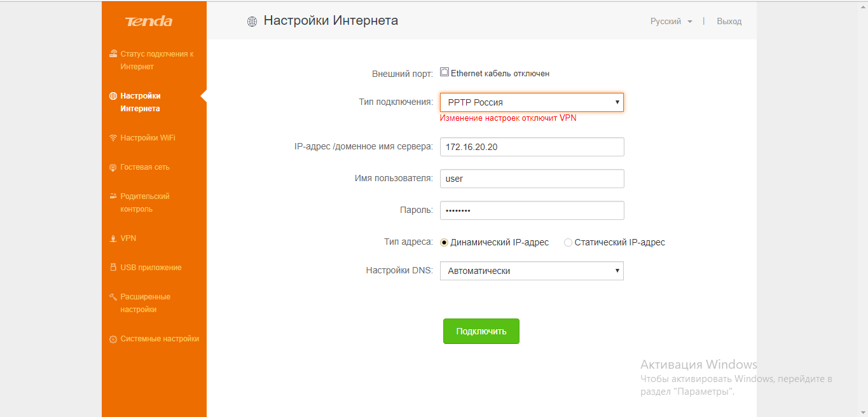Click the VPN sidebar icon
This screenshot has width=868, height=417.
pos(113,238)
